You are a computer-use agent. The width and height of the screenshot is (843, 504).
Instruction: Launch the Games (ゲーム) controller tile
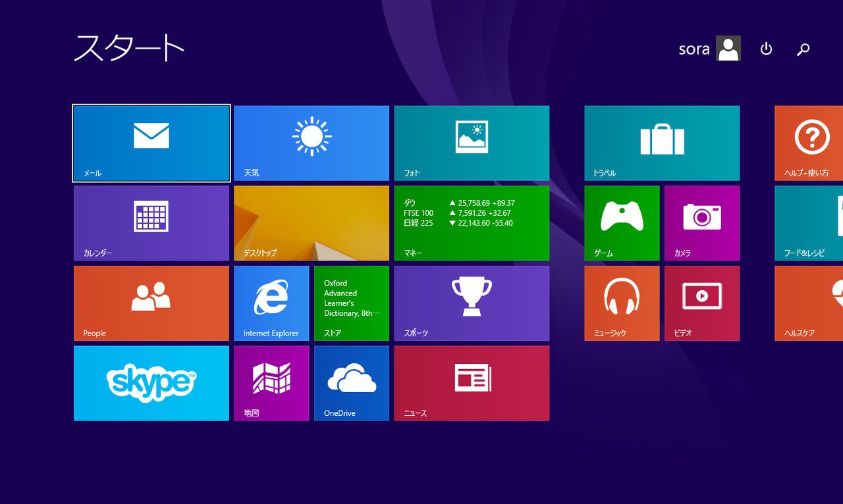point(622,223)
